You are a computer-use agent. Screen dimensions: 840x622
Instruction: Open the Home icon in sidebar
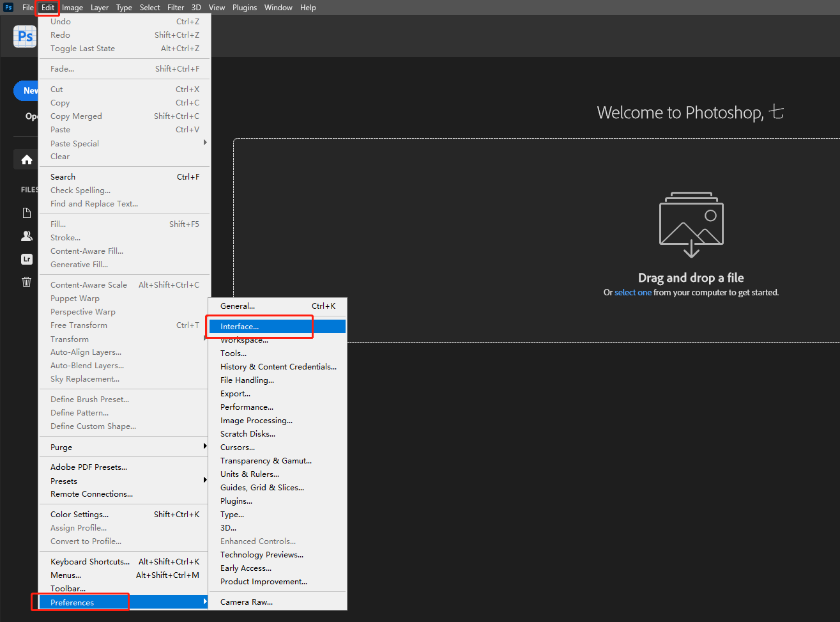pyautogui.click(x=26, y=160)
